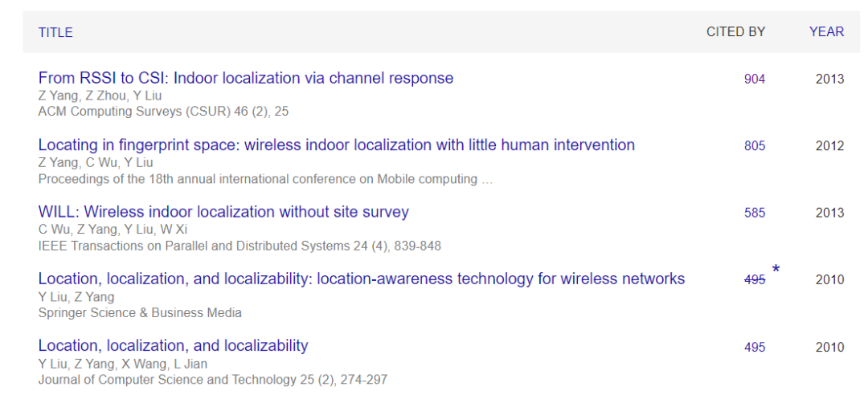Click the CITED BY column header
Screen dimensions: 868x395
[x=735, y=32]
